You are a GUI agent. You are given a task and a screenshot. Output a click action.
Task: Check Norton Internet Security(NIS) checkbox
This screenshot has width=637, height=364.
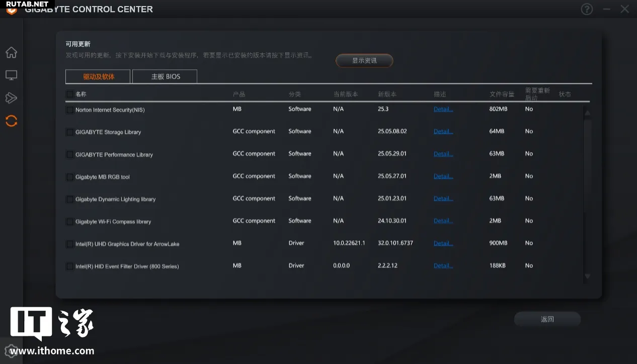pos(70,110)
